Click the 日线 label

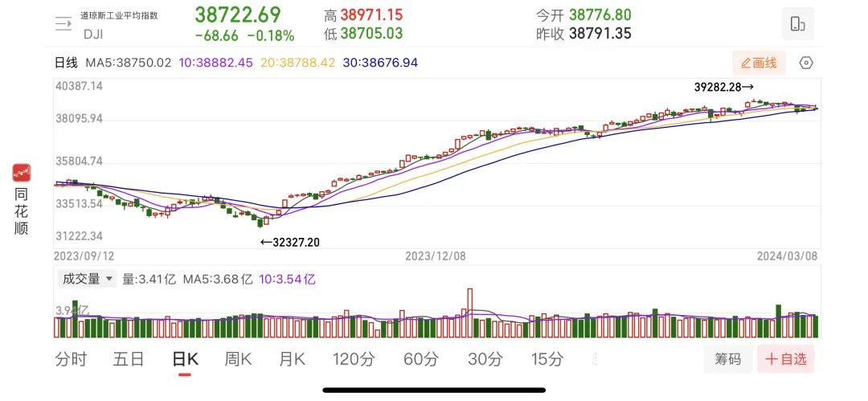(x=67, y=63)
